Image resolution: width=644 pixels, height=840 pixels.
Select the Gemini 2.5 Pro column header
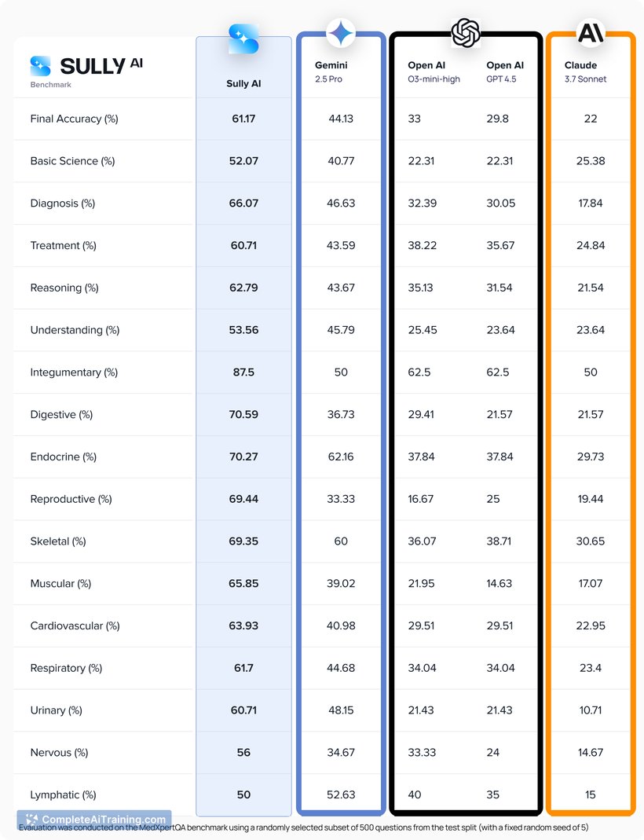331,72
